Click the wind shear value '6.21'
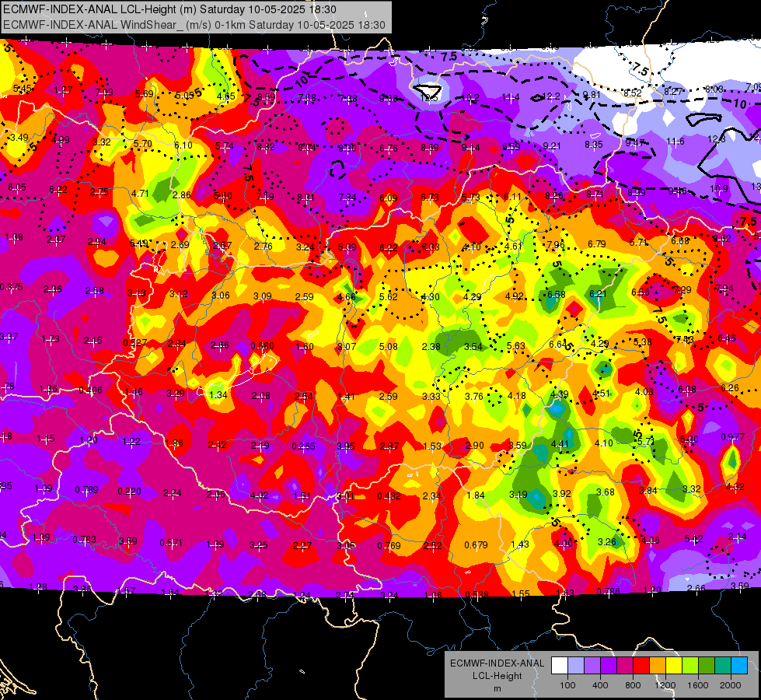Viewport: 761px width, 700px height. point(599,293)
